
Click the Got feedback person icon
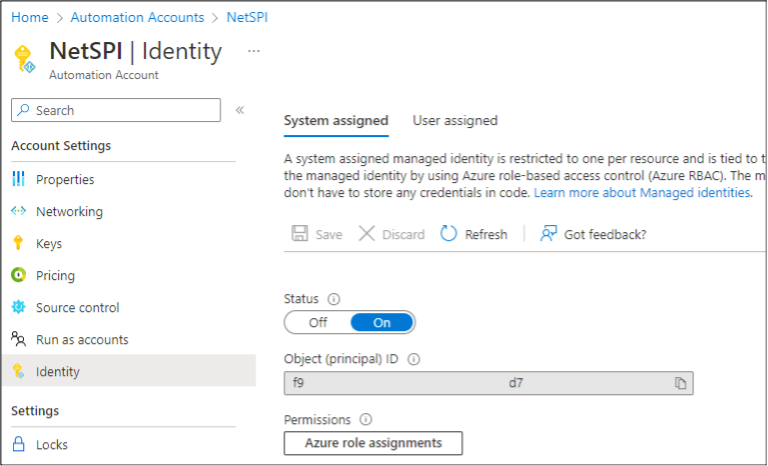point(548,234)
